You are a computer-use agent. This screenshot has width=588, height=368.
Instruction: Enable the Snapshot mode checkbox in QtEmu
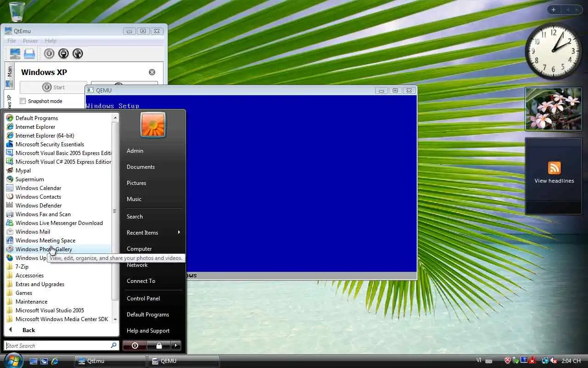pyautogui.click(x=23, y=101)
